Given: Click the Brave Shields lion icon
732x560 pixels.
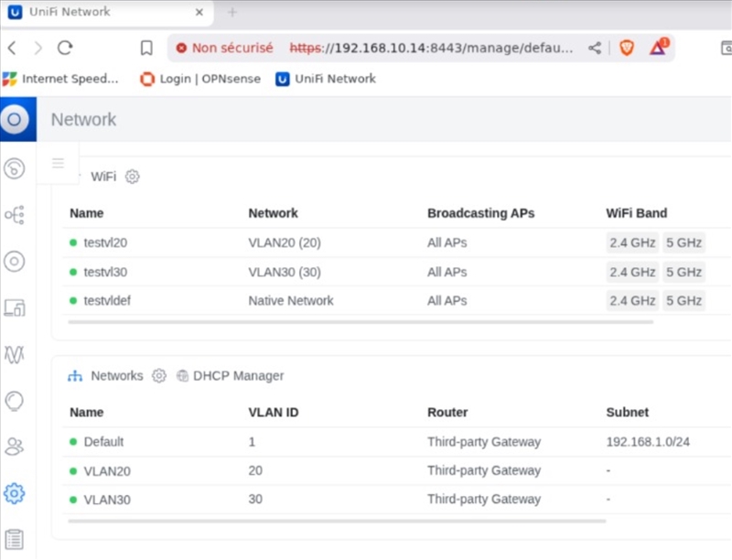Looking at the screenshot, I should pos(627,48).
